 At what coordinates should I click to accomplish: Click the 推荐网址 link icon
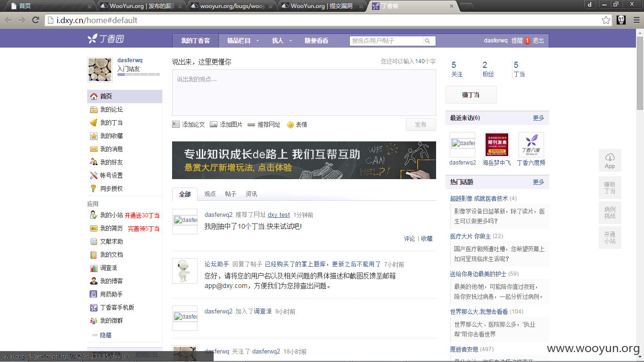[x=251, y=125]
